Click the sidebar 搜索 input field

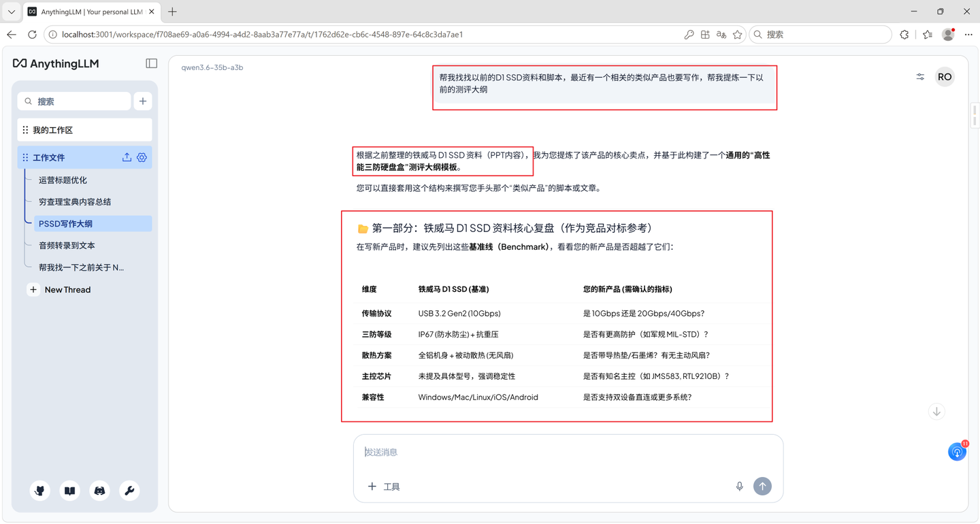click(74, 101)
